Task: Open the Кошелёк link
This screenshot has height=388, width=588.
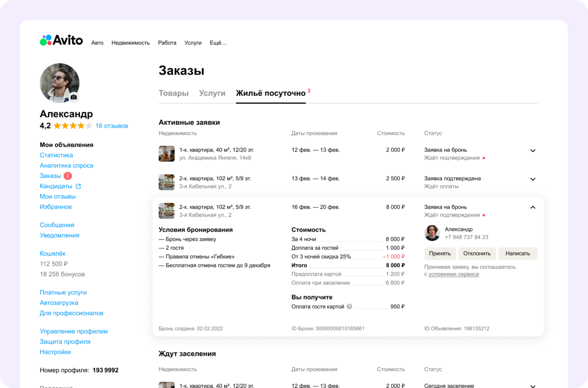Action: point(53,254)
